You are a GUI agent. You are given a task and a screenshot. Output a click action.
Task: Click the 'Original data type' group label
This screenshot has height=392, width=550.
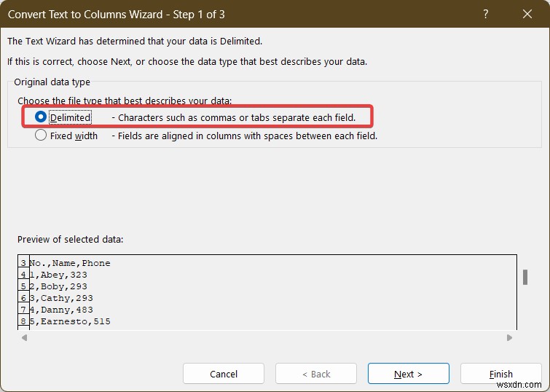point(52,82)
